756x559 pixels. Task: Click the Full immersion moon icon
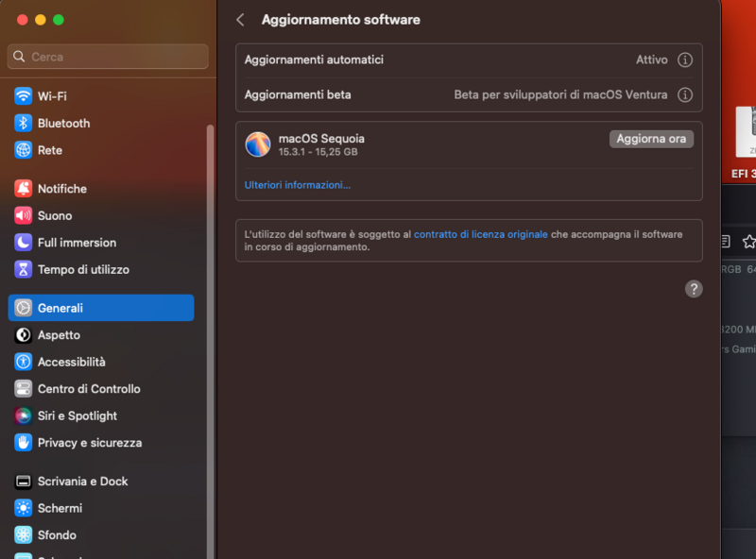(x=21, y=243)
